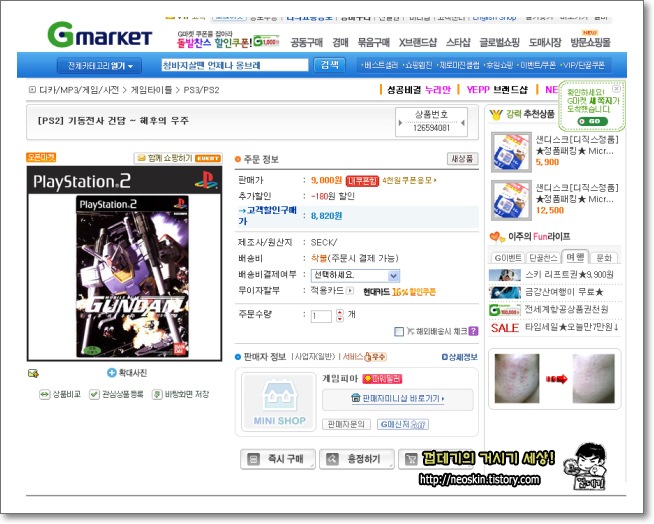Click the 4천원쿠폰응모 link
The height and width of the screenshot is (524, 654).
click(409, 180)
